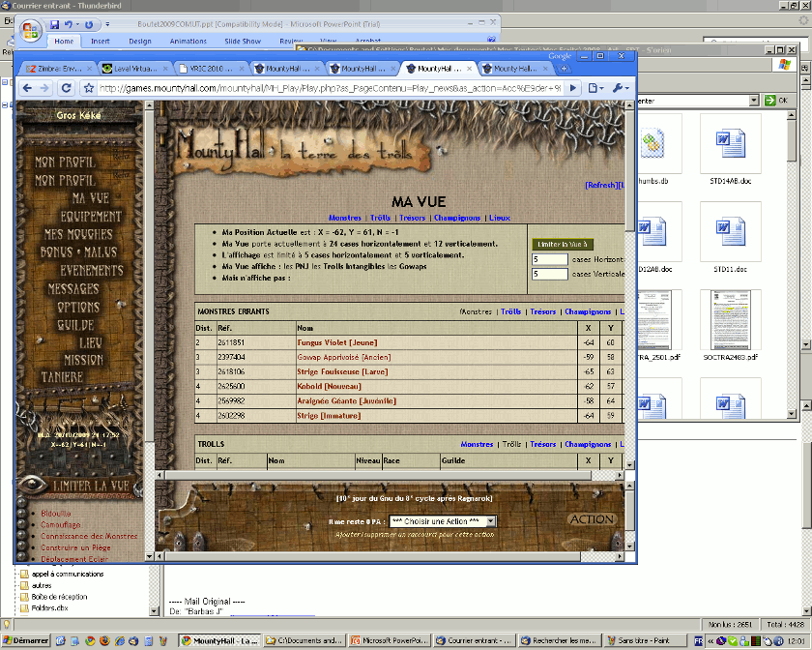
Task: Switch to the Laval Virtual tab
Action: click(x=134, y=69)
